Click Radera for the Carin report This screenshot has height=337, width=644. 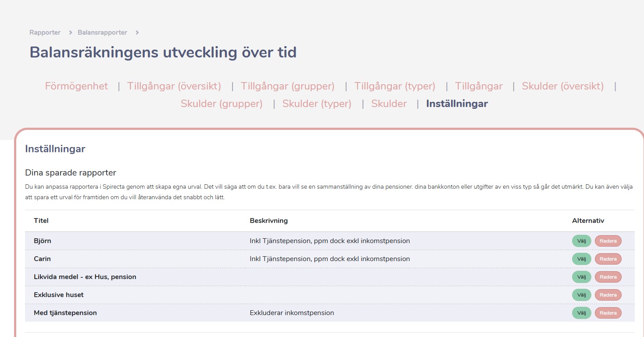tap(608, 259)
